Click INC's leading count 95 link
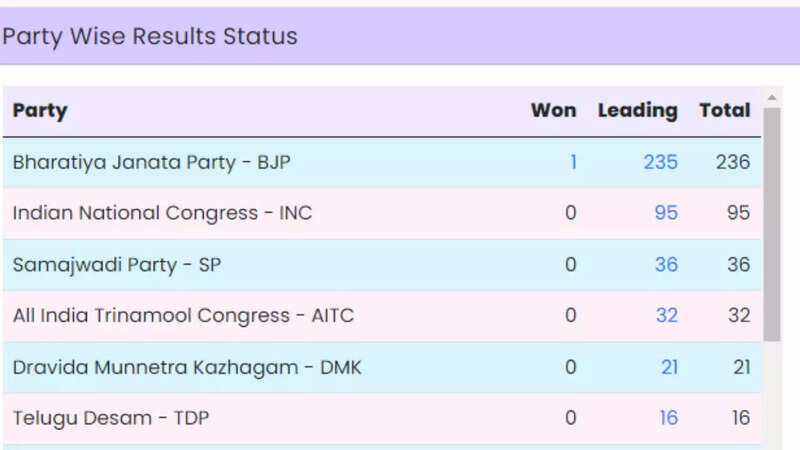This screenshot has width=800, height=450. click(665, 213)
